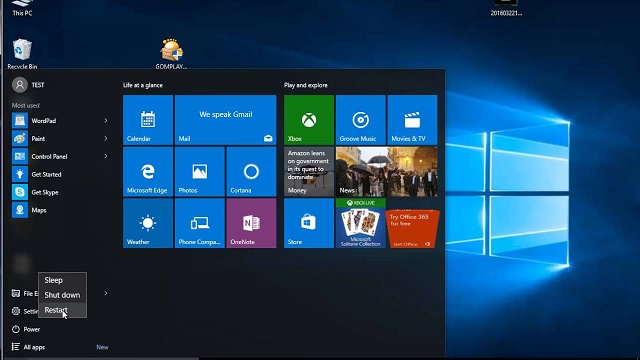Click the WordPad label text
This screenshot has width=640, height=360.
[x=44, y=121]
